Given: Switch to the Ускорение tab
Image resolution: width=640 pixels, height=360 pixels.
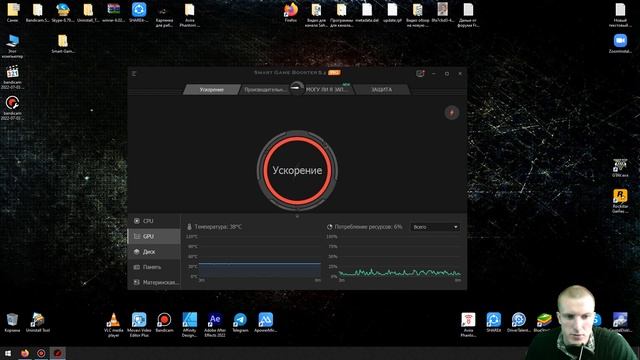Looking at the screenshot, I should pos(211,89).
